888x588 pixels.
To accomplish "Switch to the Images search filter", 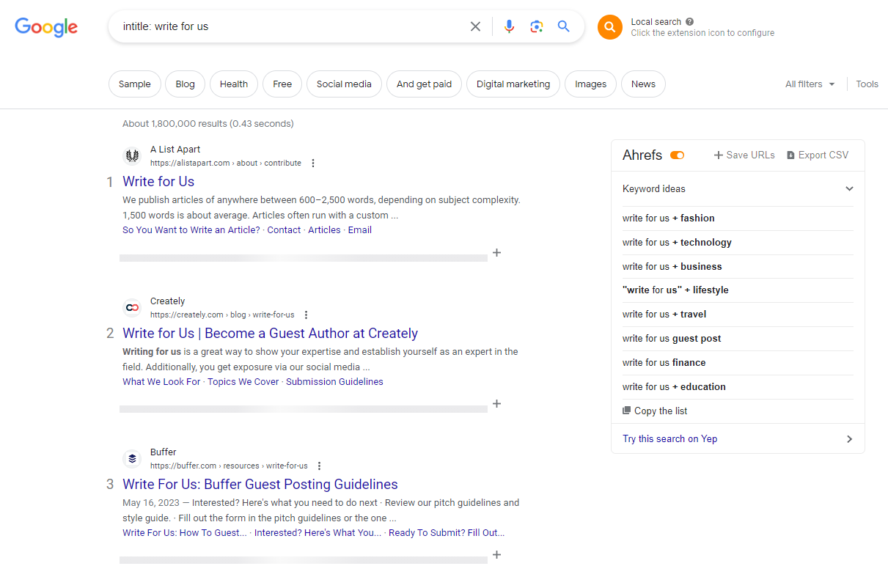I will tap(590, 84).
